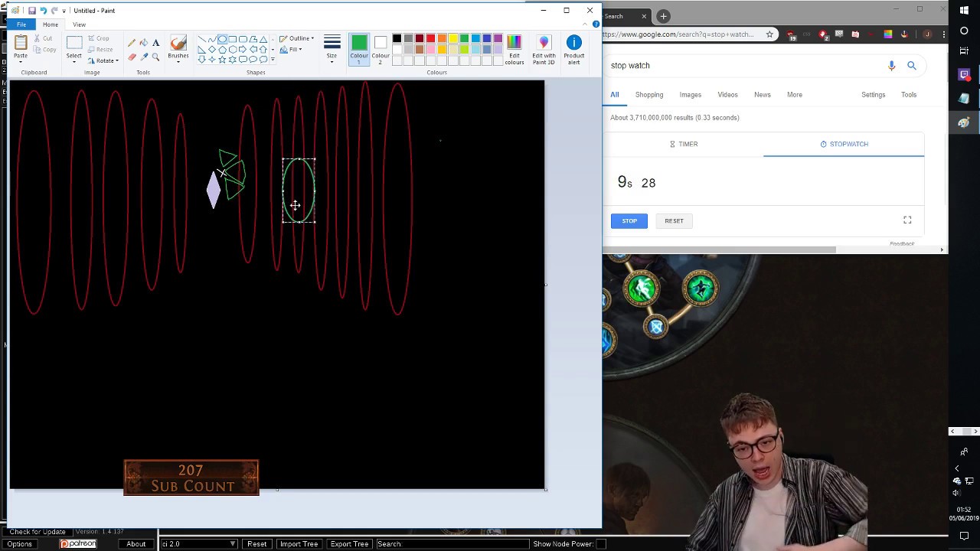Image resolution: width=980 pixels, height=551 pixels.
Task: Open the Select dropdown in Paint
Action: point(74,60)
